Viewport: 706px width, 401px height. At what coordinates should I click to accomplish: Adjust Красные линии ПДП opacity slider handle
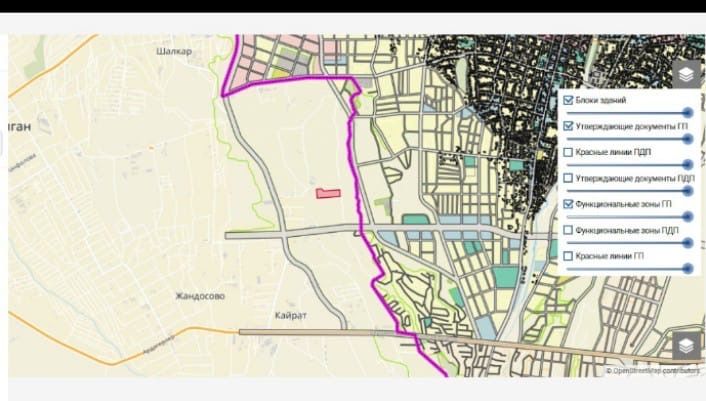(688, 165)
